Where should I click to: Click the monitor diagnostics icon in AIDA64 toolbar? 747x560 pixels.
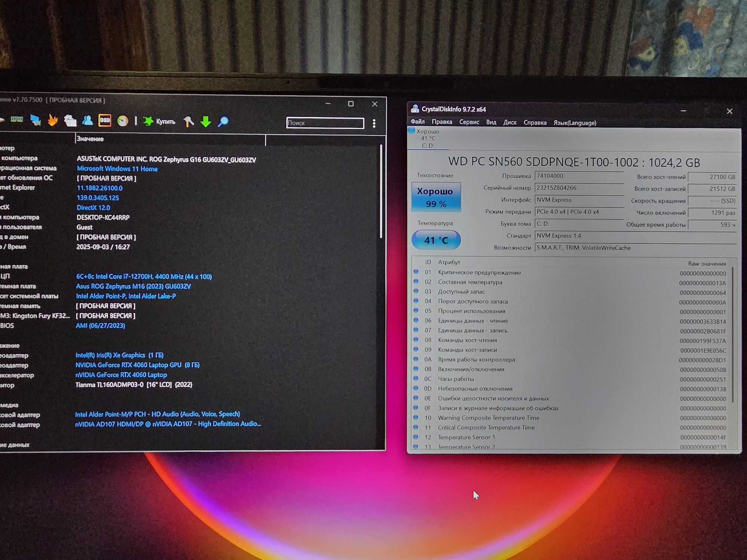(x=35, y=120)
